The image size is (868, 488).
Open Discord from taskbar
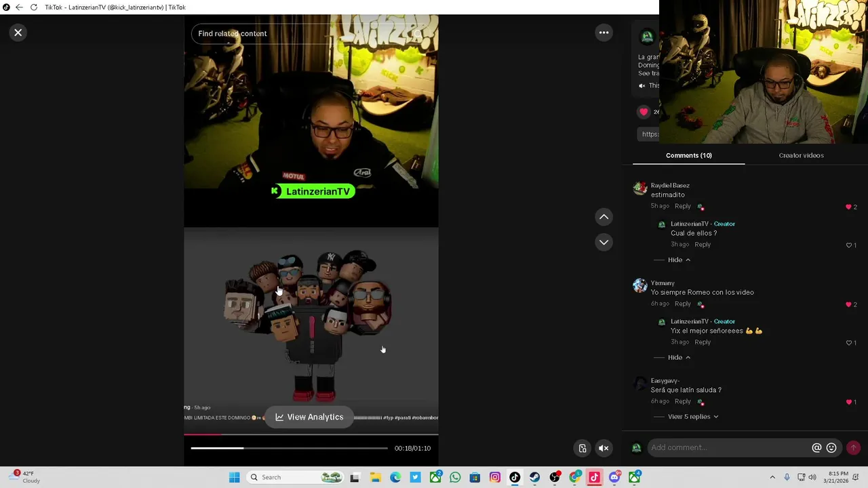pos(614,477)
